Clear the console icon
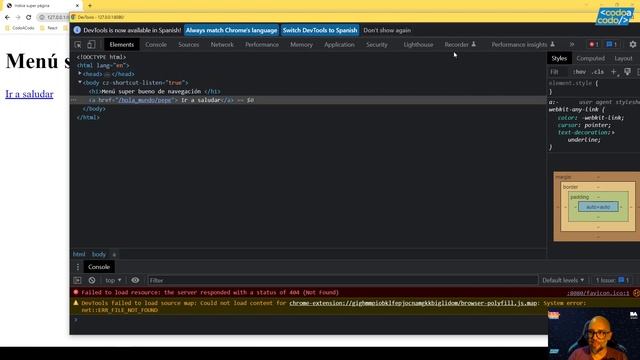This screenshot has width=640, height=360. click(x=92, y=280)
